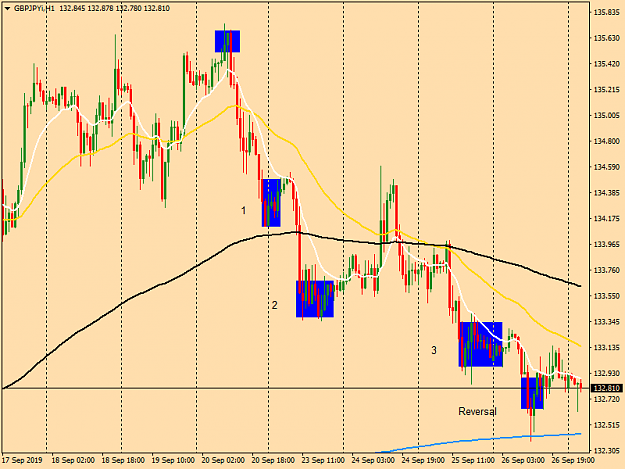Image resolution: width=625 pixels, height=469 pixels.
Task: Click the 133.550 price axis label
Action: click(x=607, y=296)
